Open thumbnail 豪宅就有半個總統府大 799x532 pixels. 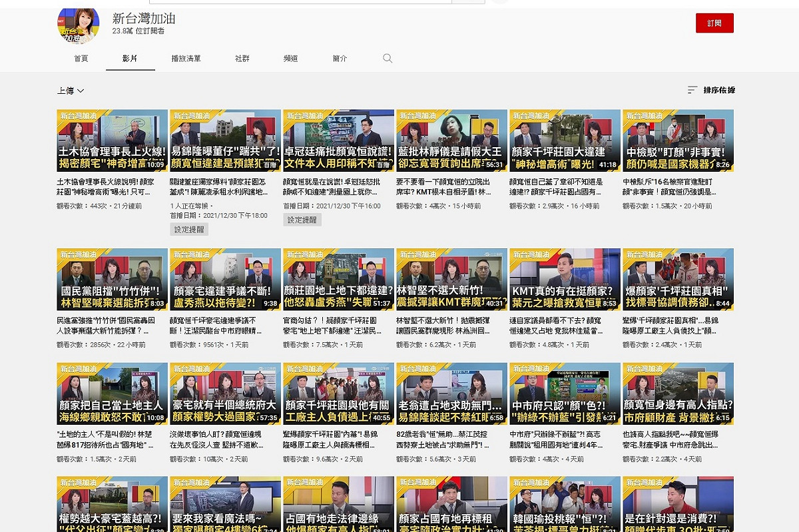pos(225,394)
